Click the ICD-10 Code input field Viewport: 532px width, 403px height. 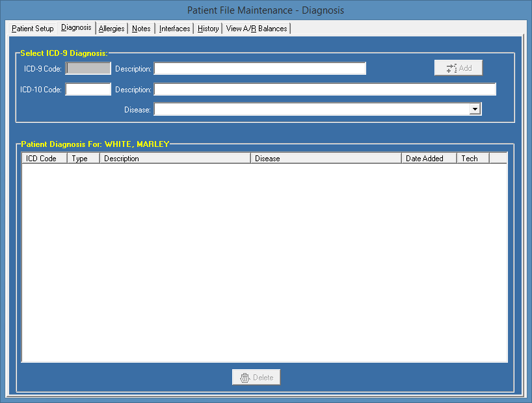tap(88, 90)
